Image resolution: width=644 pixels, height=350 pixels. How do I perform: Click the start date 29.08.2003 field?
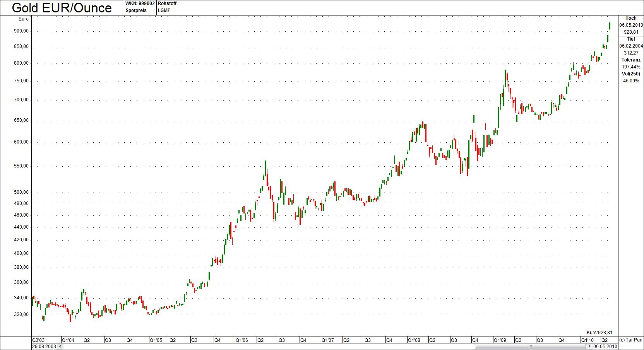pos(44,347)
